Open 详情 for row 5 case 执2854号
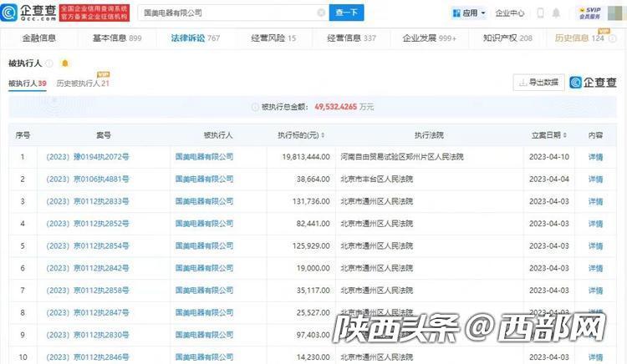 (595, 246)
